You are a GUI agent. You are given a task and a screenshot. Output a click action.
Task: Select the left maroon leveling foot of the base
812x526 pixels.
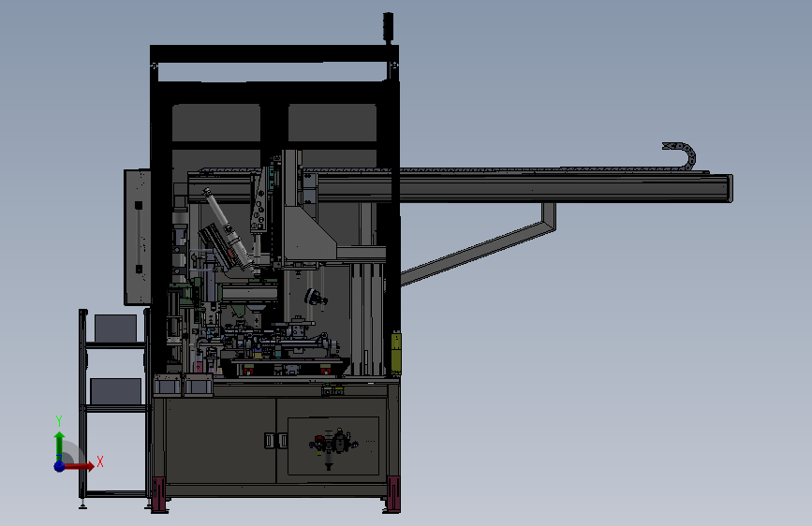coord(158,494)
